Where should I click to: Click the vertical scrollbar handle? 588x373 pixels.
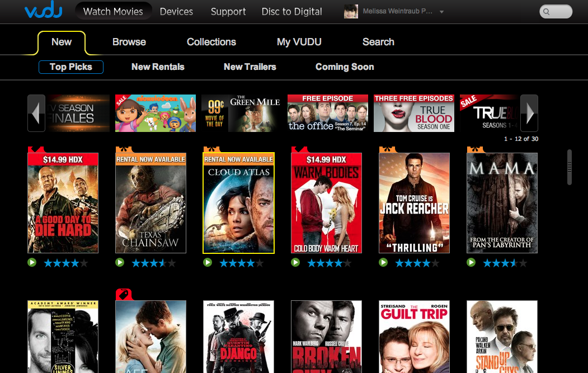tap(569, 167)
